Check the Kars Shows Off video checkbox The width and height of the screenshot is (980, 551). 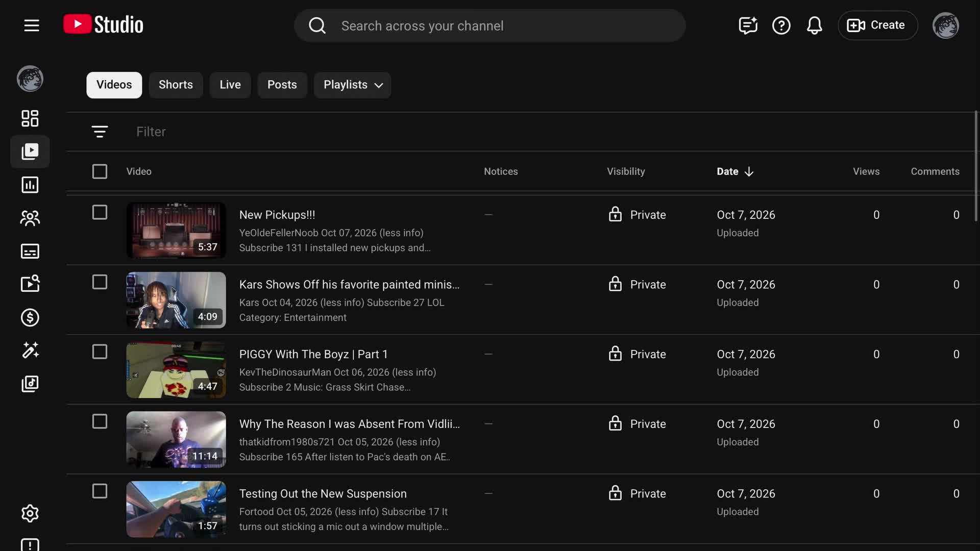coord(100,282)
